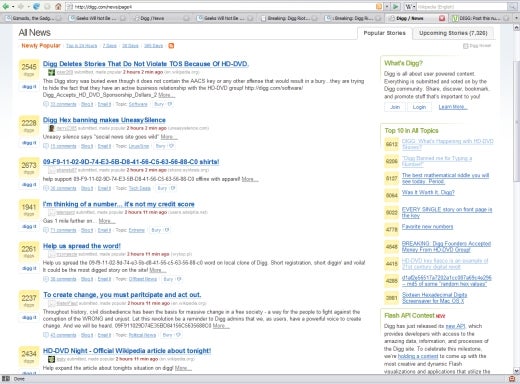Click the address bar URL field
Viewport: 520px width, 384px height.
pos(220,6)
